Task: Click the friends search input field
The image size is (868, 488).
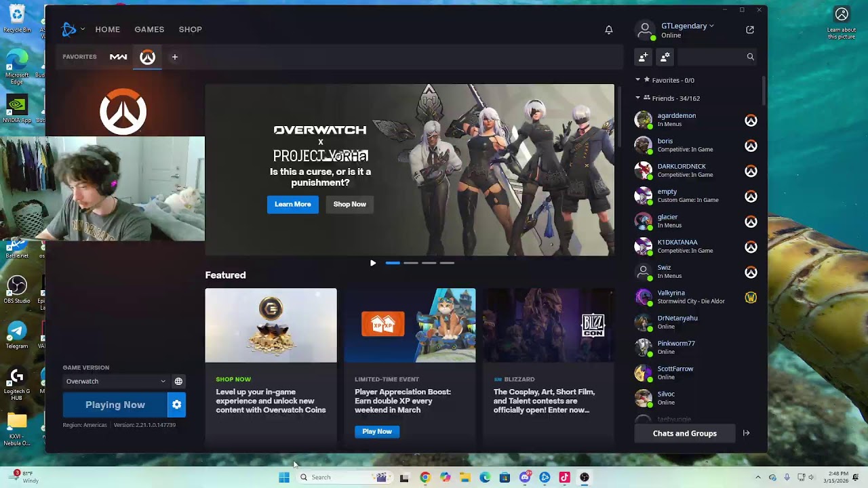Action: pos(710,57)
